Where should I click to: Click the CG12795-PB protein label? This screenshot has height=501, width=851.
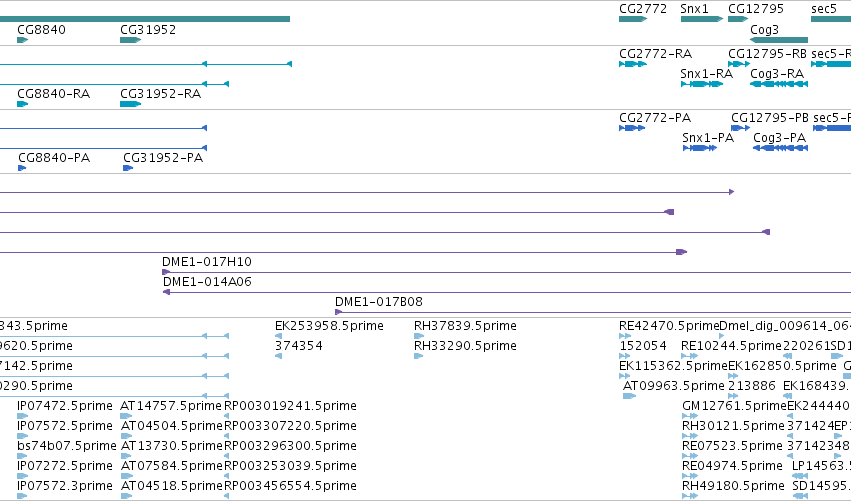click(x=770, y=118)
